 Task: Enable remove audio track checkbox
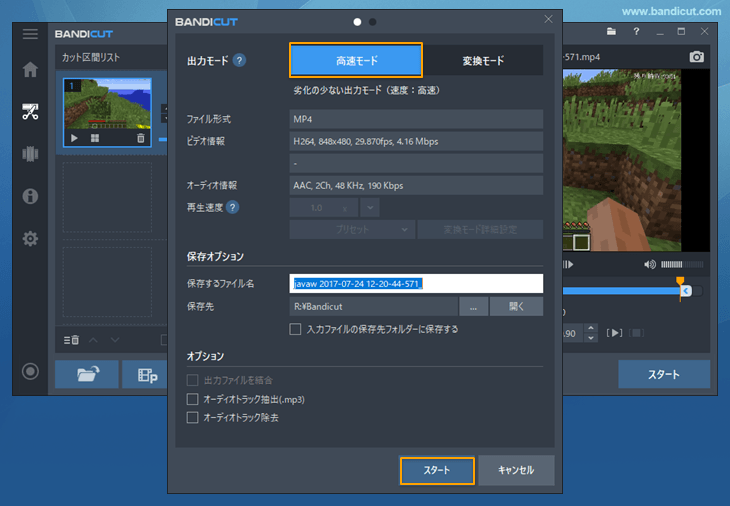pos(192,418)
